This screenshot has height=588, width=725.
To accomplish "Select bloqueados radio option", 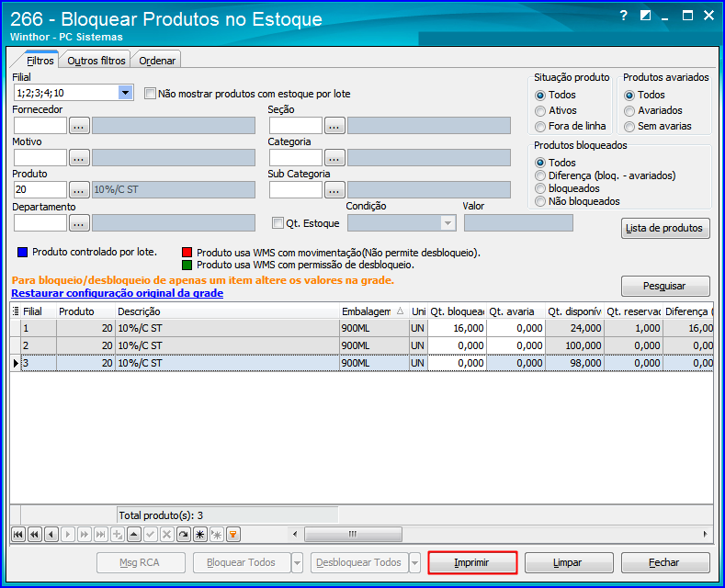I will tap(540, 188).
